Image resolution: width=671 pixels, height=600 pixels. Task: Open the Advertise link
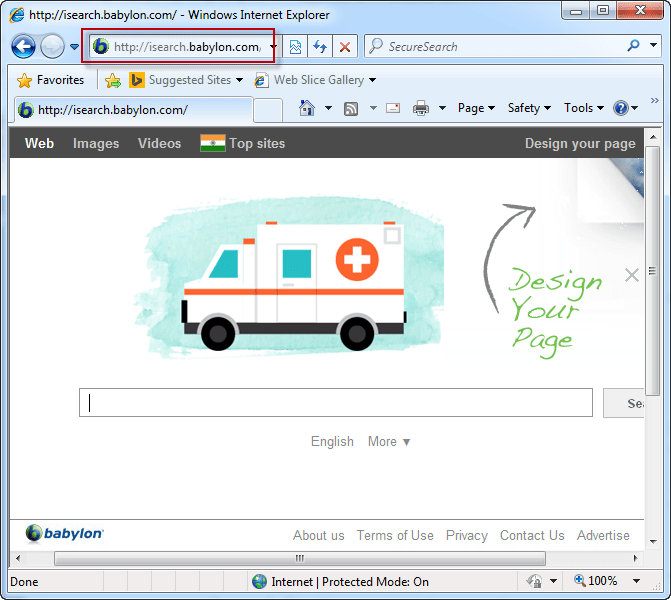tap(603, 535)
